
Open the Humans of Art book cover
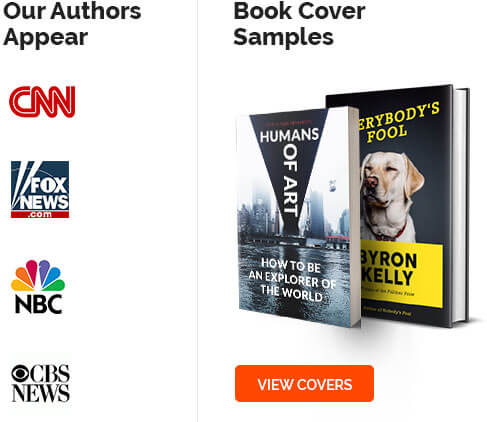(297, 217)
